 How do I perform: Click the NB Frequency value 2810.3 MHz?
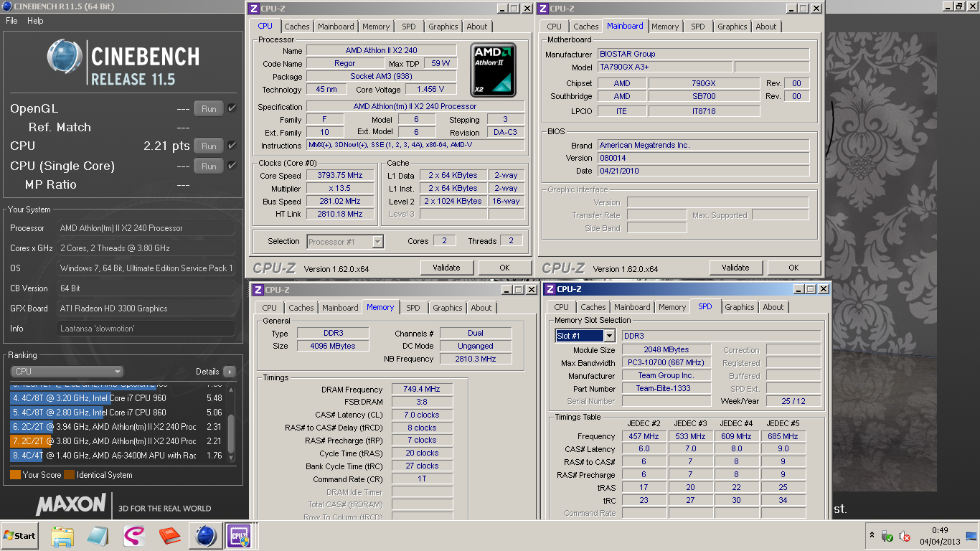click(x=476, y=359)
